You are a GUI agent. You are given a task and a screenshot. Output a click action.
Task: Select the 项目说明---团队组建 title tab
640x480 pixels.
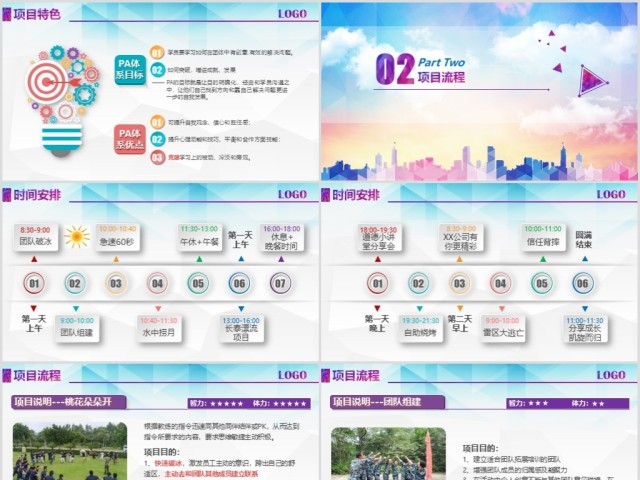coord(387,402)
